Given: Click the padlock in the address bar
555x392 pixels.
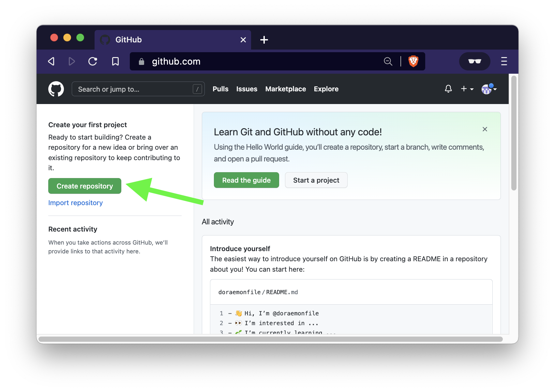Looking at the screenshot, I should coord(142,62).
